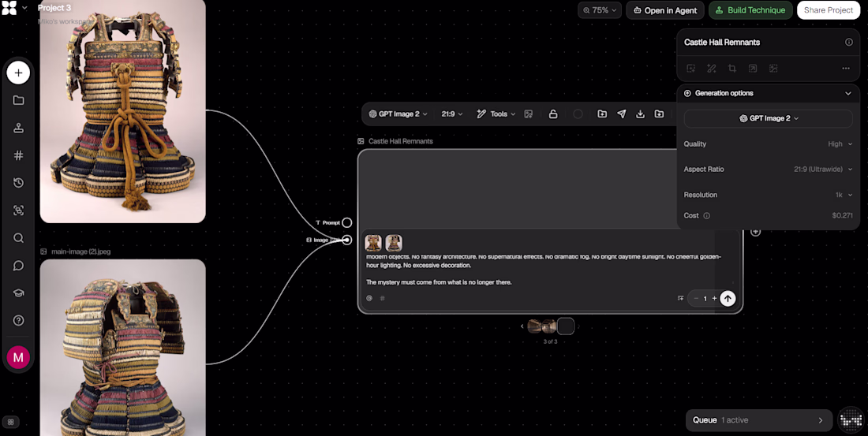The width and height of the screenshot is (868, 436).
Task: Click info icon beside Castle Hall Remnants title
Action: click(x=848, y=42)
